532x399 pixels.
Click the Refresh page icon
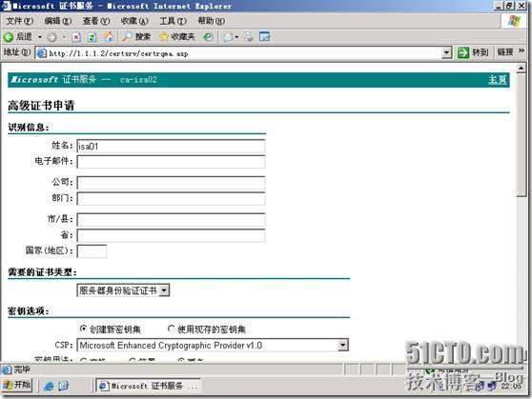pos(92,37)
